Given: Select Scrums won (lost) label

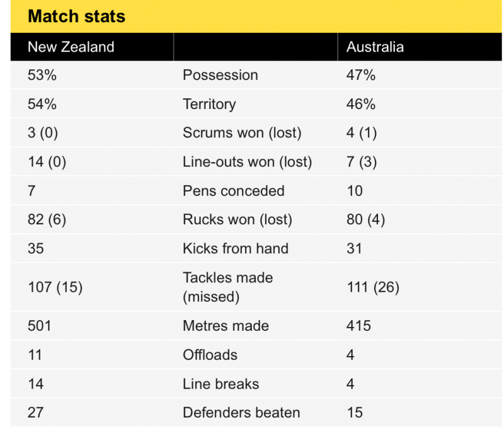Looking at the screenshot, I should click(242, 133).
